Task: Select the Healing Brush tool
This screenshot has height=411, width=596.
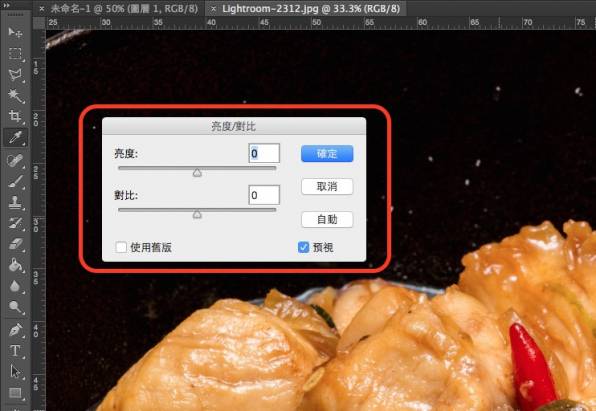Action: tap(15, 160)
